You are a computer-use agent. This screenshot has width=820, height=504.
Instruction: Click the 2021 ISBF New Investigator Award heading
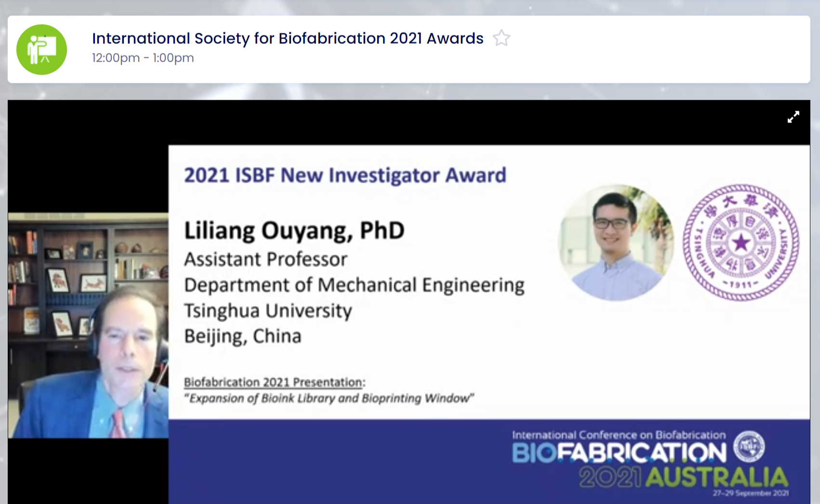[x=345, y=175]
